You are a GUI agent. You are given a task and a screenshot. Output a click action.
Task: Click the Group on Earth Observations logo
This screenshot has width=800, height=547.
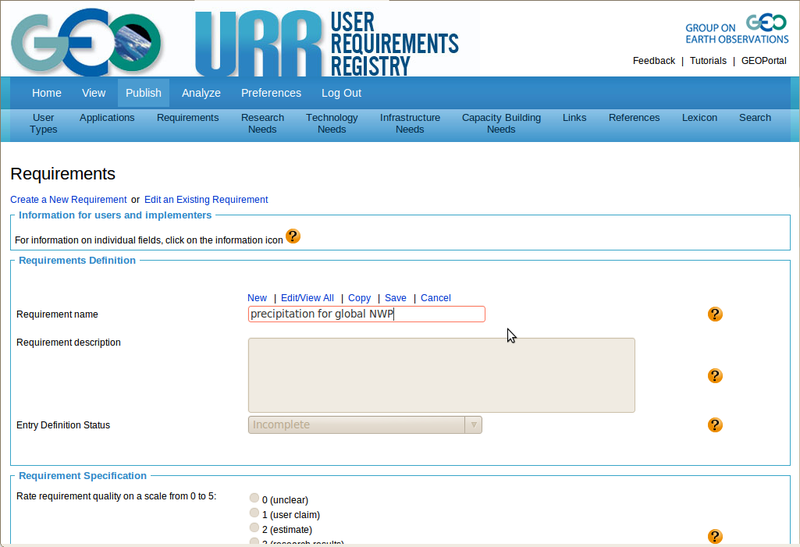coord(736,31)
